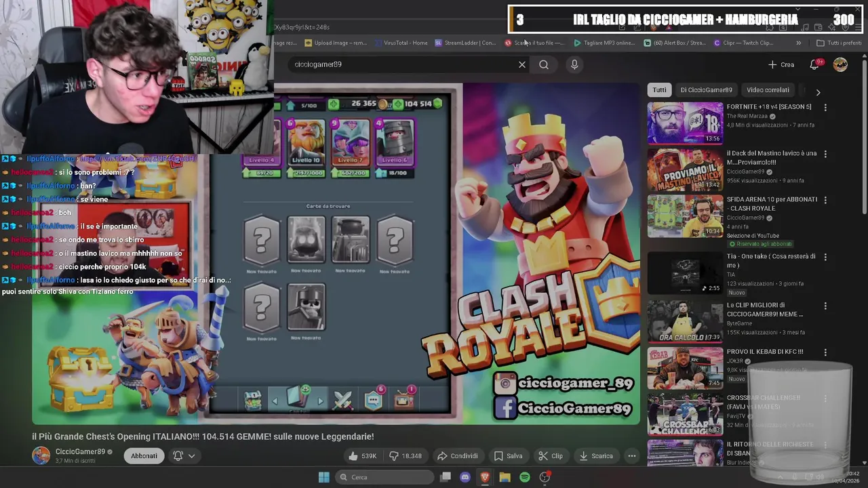Open the Tagliare MP3 online bookmark
This screenshot has width=868, height=488.
tap(604, 43)
